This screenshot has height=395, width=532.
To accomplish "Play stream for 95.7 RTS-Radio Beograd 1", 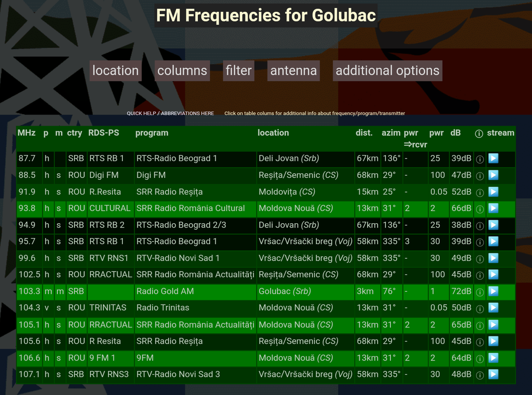I will pyautogui.click(x=493, y=241).
